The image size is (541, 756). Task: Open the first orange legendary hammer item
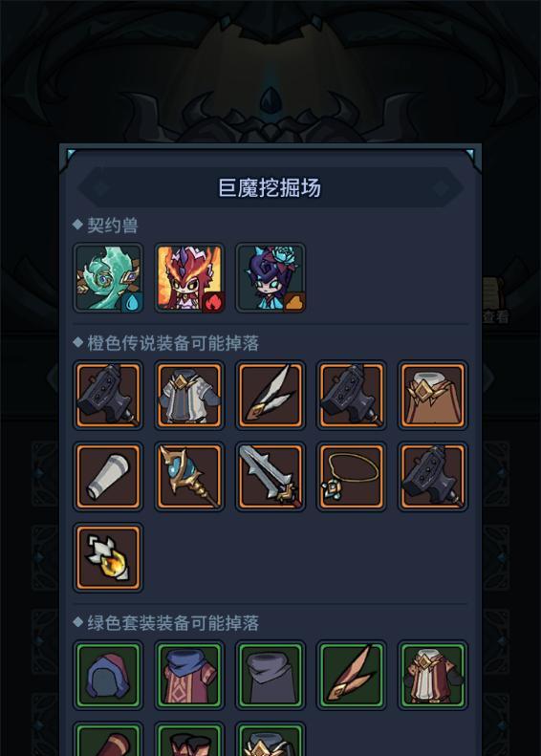click(108, 395)
